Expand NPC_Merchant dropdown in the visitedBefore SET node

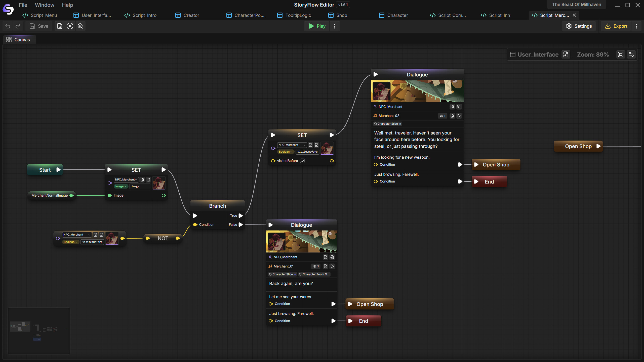pyautogui.click(x=292, y=145)
